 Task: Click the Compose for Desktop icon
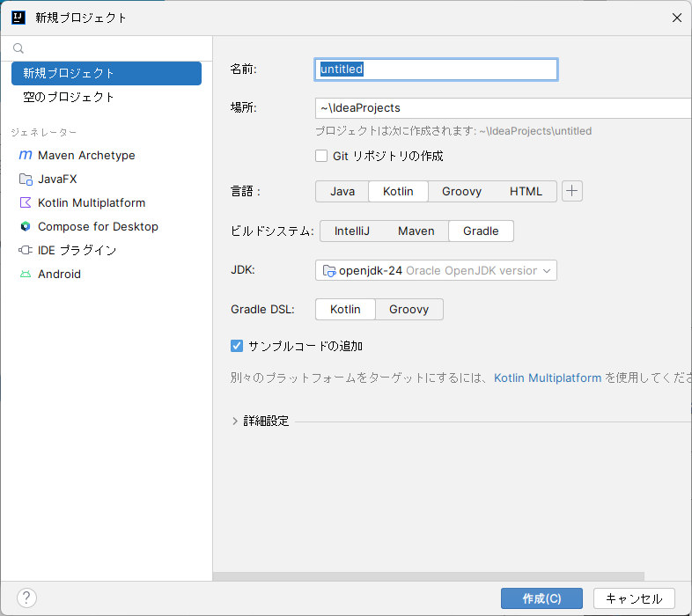26,226
